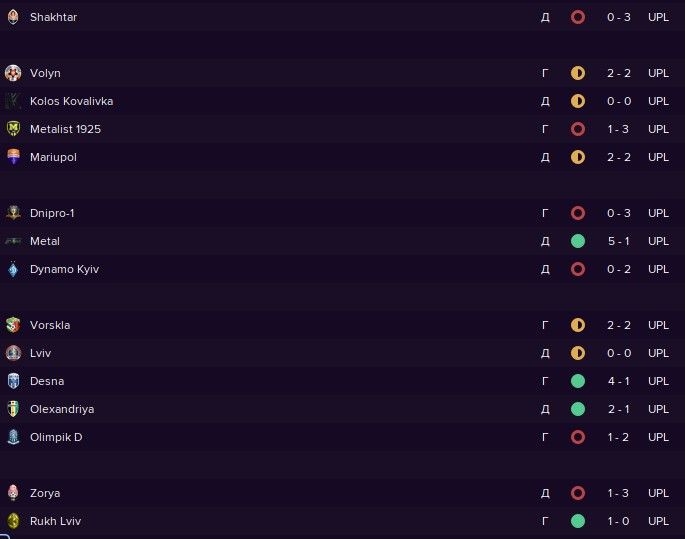
Task: Open the Kolos Kovalivka team link
Action: [71, 101]
